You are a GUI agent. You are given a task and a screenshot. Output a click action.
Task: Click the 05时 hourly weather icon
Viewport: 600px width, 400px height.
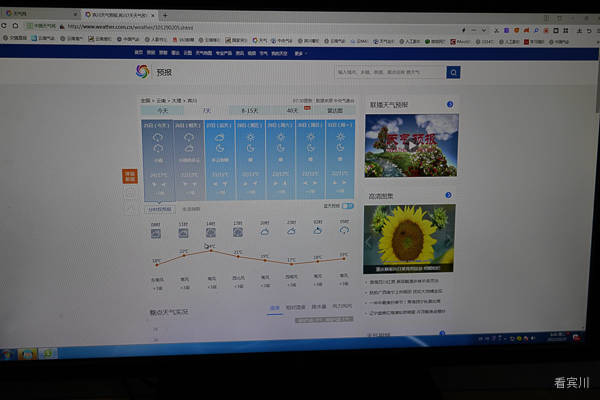[344, 230]
